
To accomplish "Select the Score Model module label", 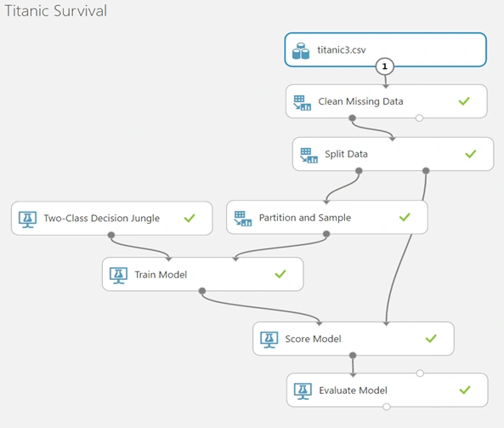I will pyautogui.click(x=313, y=339).
